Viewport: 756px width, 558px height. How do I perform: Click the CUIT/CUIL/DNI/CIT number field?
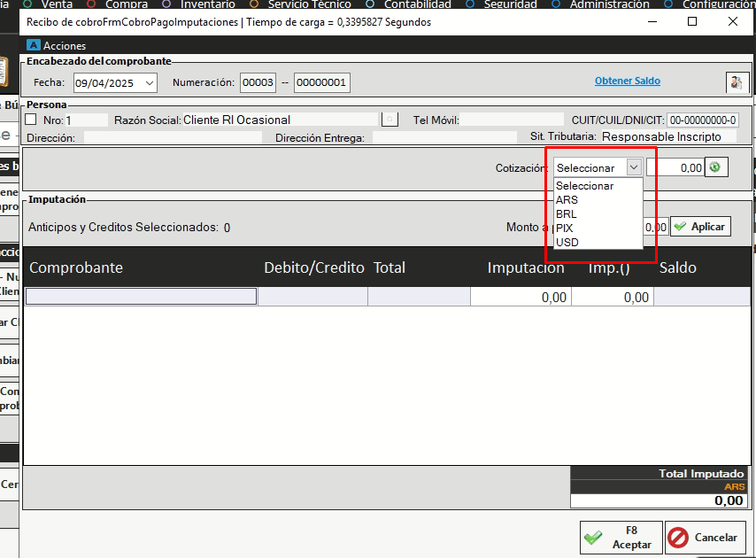(703, 120)
